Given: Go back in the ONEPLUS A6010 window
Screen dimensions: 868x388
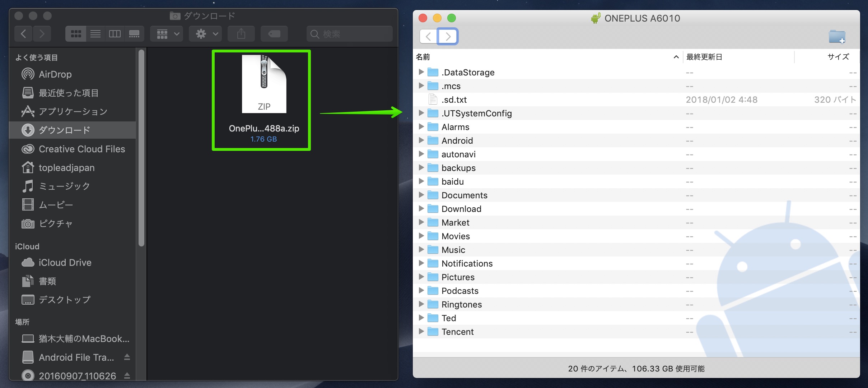Looking at the screenshot, I should 428,36.
